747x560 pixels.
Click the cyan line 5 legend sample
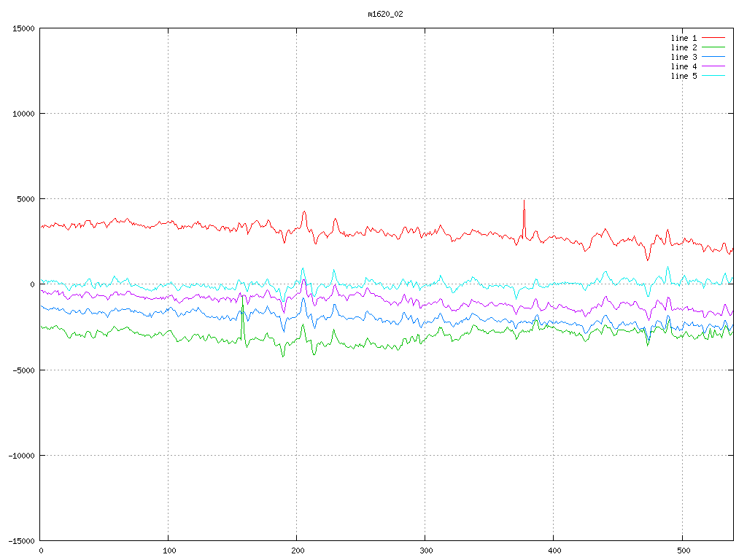pos(713,76)
